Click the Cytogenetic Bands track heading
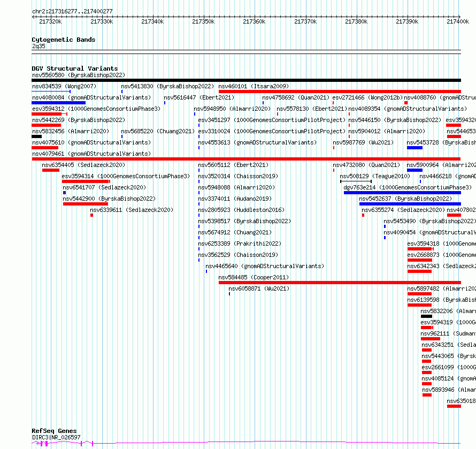This screenshot has width=476, height=449. tap(64, 40)
